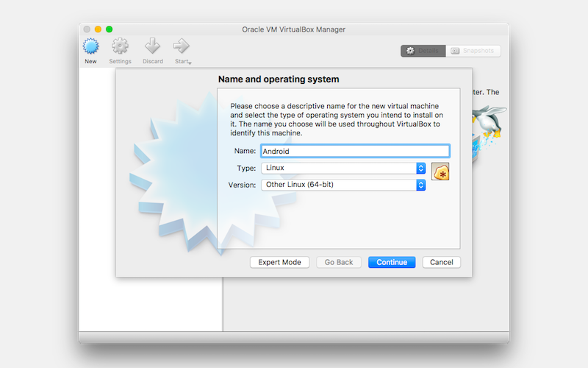The image size is (588, 368).
Task: Click the green maximize window button
Action: click(109, 29)
